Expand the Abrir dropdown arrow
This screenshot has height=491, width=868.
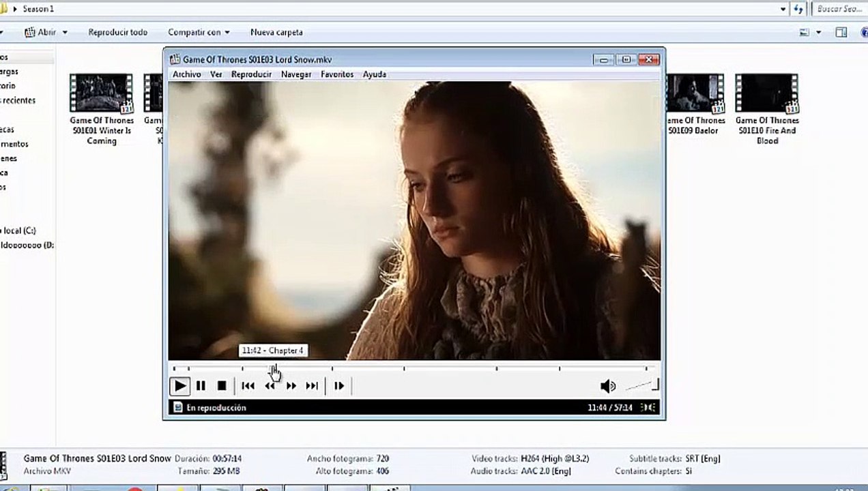point(66,32)
